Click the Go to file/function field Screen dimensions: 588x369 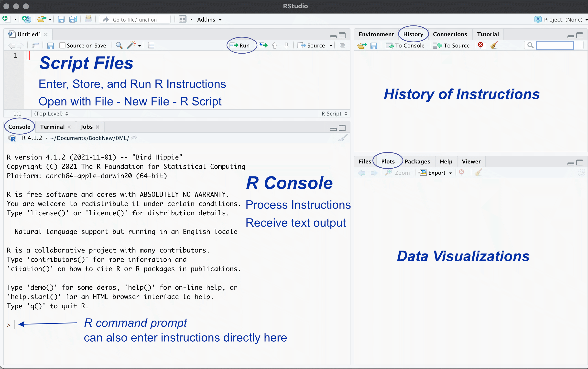135,20
